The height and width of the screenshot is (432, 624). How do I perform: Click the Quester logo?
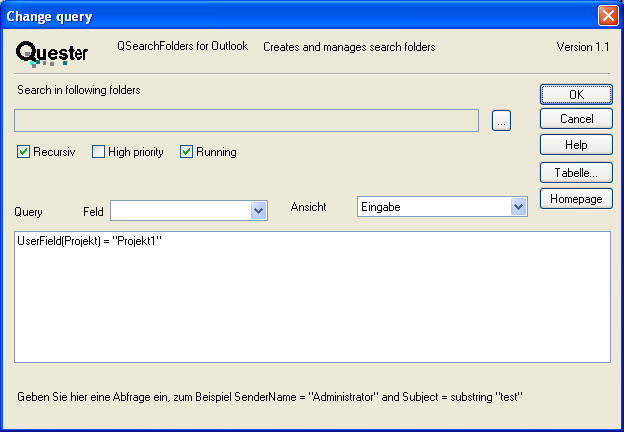[52, 51]
